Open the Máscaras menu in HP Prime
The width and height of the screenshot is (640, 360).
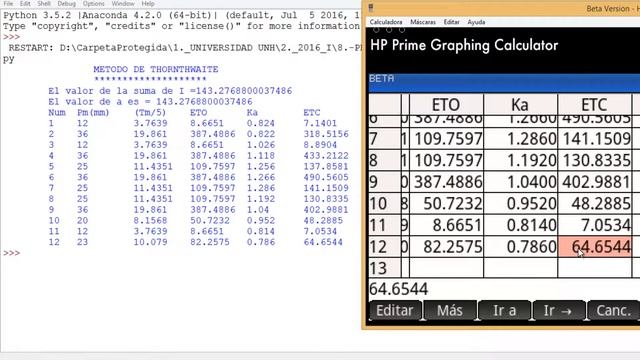coord(423,22)
